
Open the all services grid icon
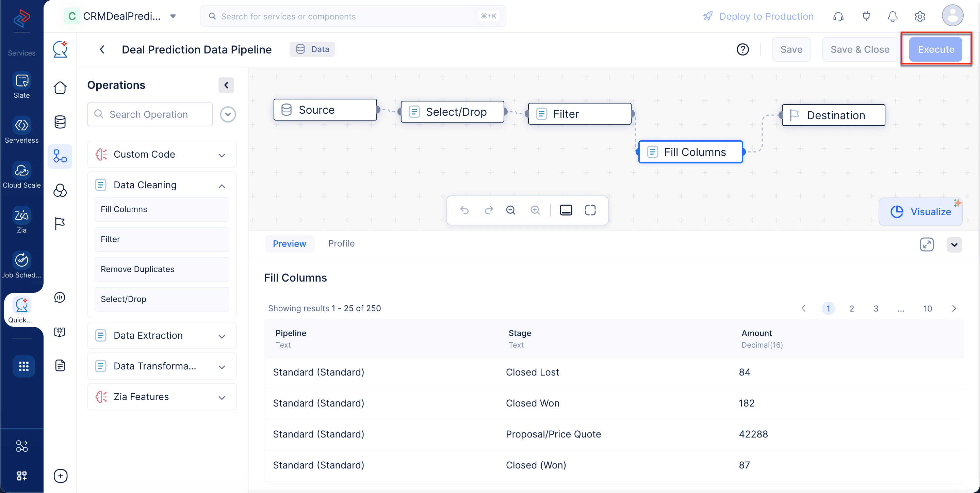[23, 366]
